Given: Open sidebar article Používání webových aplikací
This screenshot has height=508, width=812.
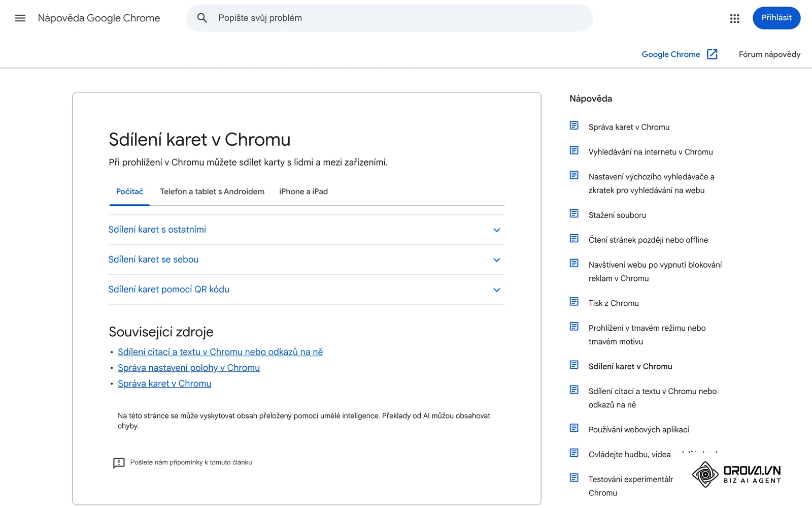Looking at the screenshot, I should 638,430.
